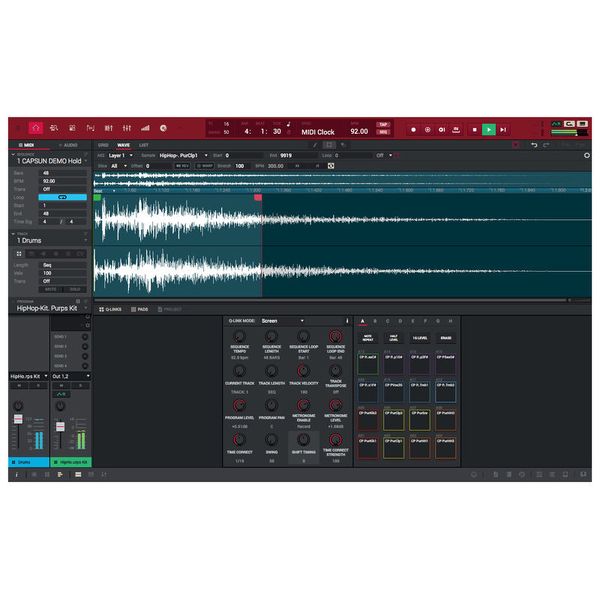Click the red end marker on waveform
This screenshot has height=600, width=600.
tap(258, 197)
